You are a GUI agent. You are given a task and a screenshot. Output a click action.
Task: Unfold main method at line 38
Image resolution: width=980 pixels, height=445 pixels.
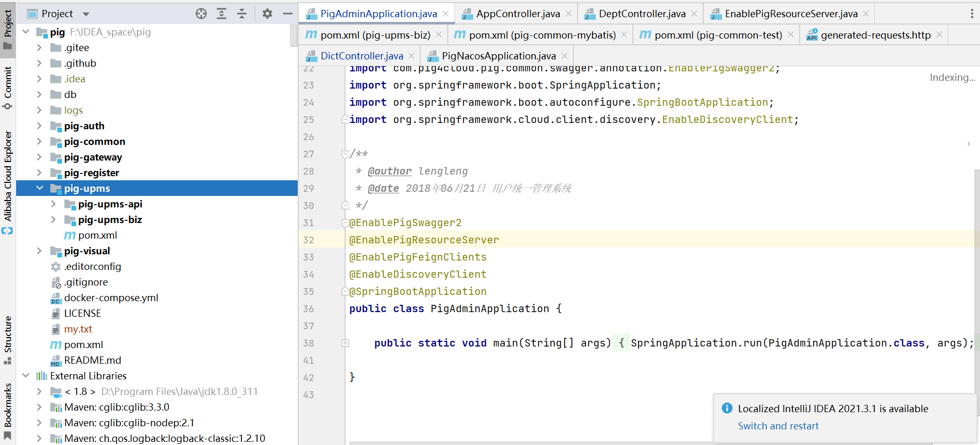[345, 343]
